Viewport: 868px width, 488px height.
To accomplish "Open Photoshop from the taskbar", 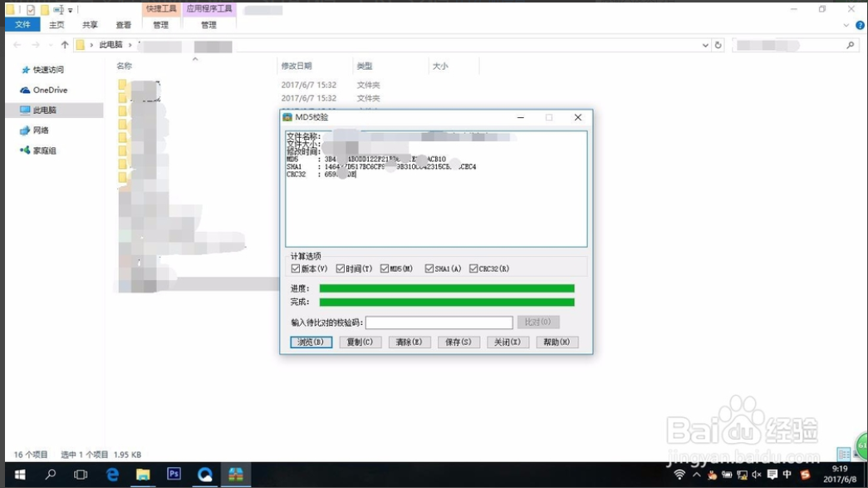I will tap(174, 474).
